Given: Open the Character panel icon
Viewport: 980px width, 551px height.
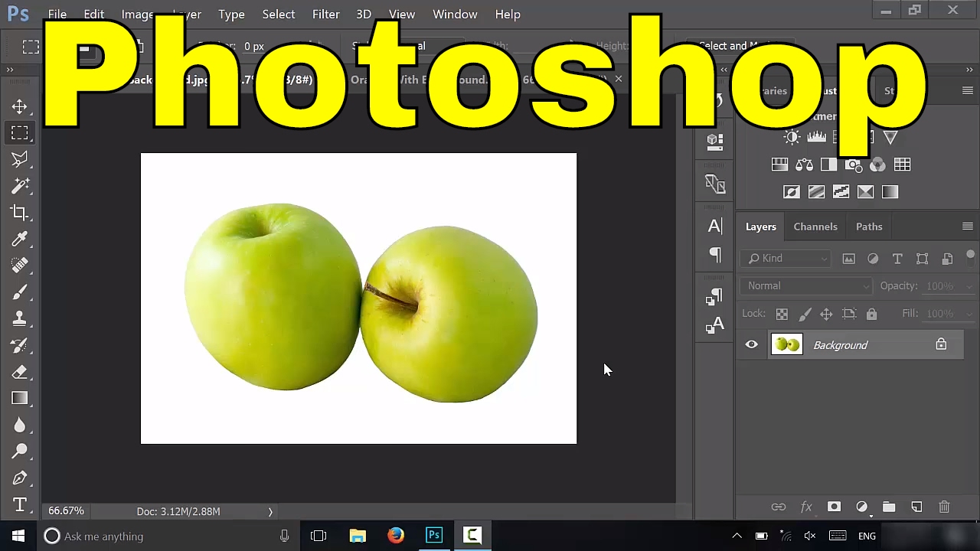Looking at the screenshot, I should point(715,226).
